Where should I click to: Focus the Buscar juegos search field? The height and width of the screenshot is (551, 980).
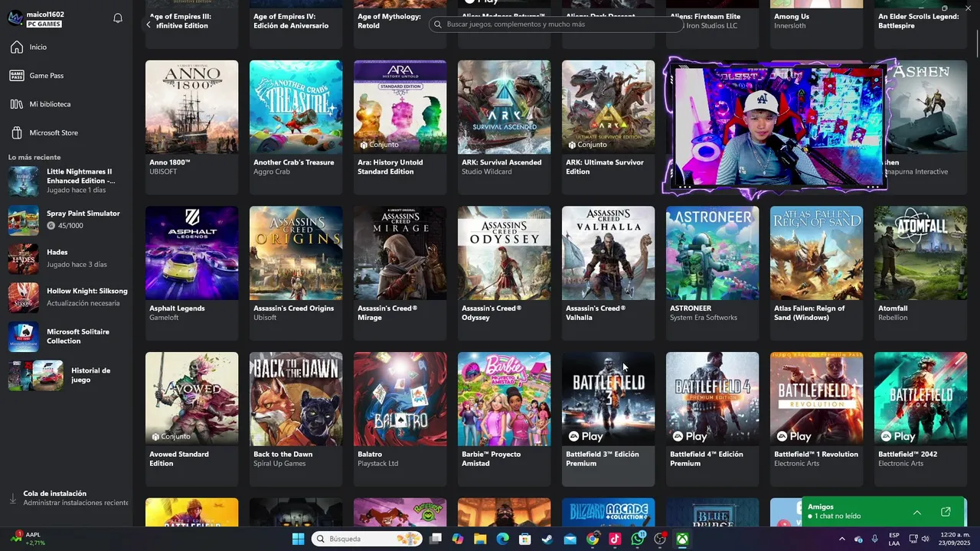point(557,24)
